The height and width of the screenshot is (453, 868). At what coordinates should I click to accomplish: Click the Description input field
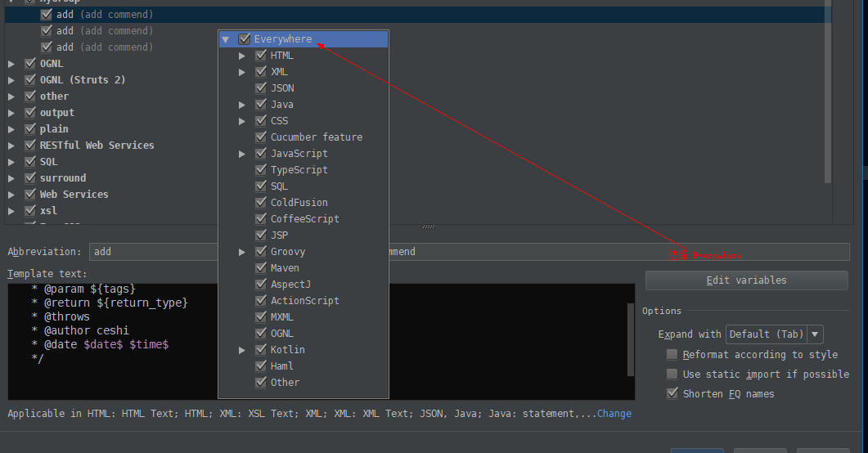619,252
